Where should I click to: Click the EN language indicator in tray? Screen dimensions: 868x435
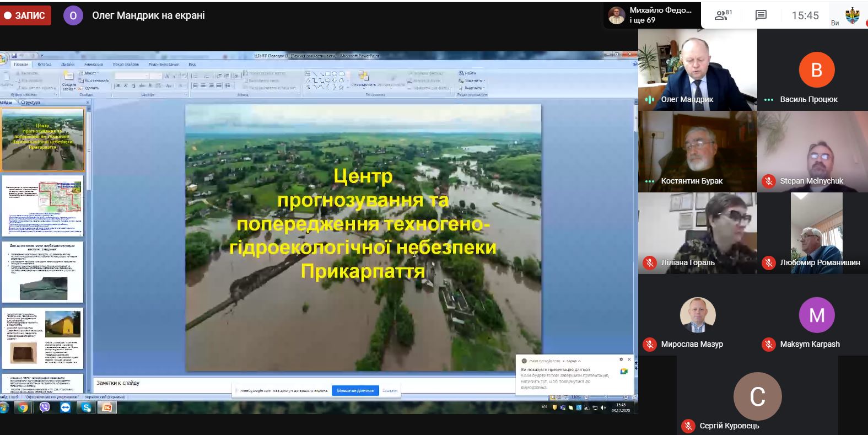pos(544,407)
